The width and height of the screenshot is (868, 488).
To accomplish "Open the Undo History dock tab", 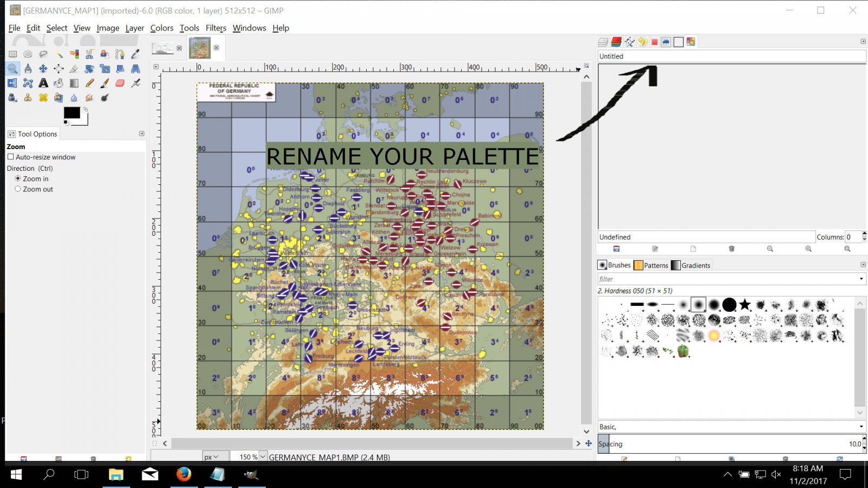I will 642,42.
